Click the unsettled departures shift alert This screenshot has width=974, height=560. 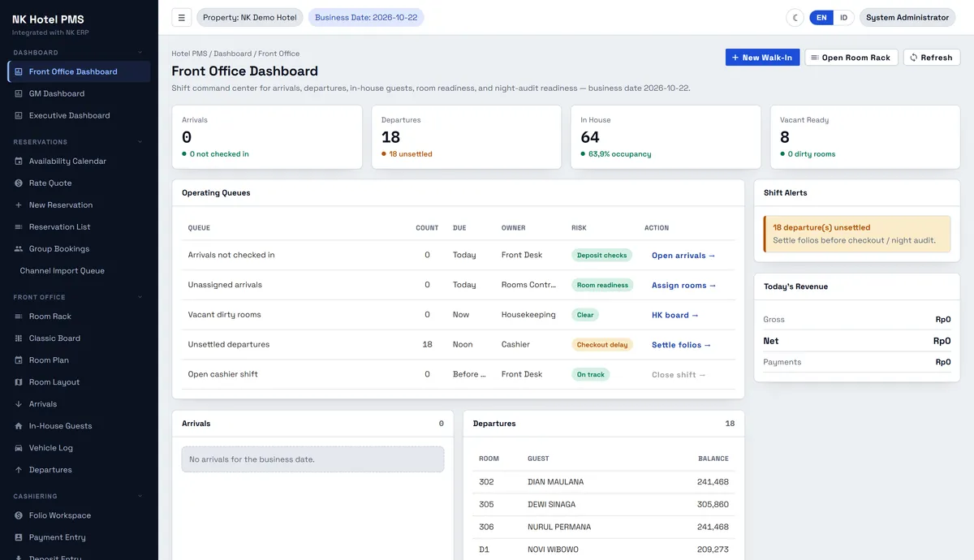857,234
